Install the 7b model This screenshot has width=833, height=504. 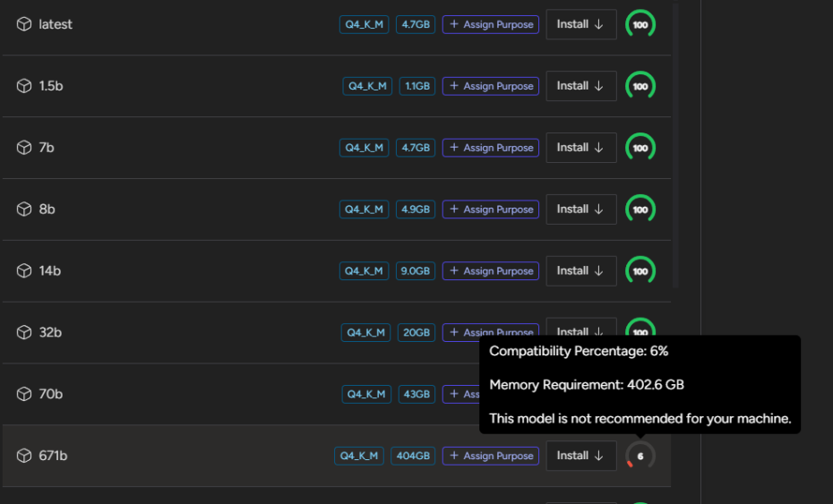[581, 148]
